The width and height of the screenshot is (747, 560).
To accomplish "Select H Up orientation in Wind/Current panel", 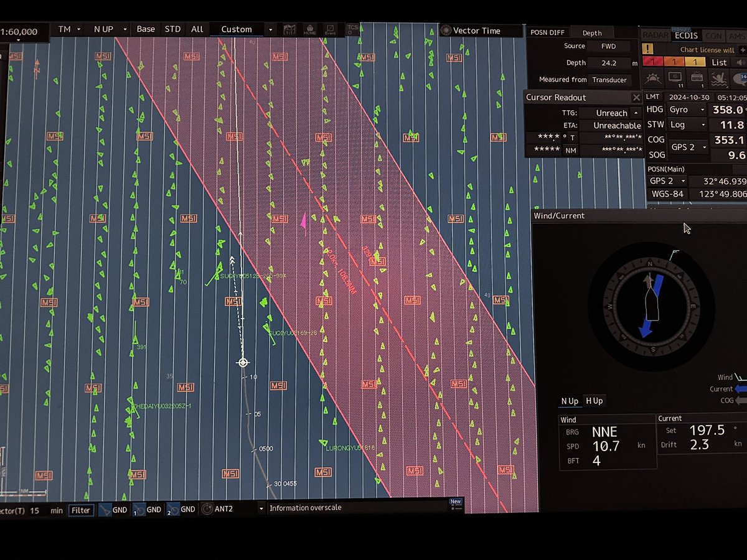I will click(x=594, y=401).
